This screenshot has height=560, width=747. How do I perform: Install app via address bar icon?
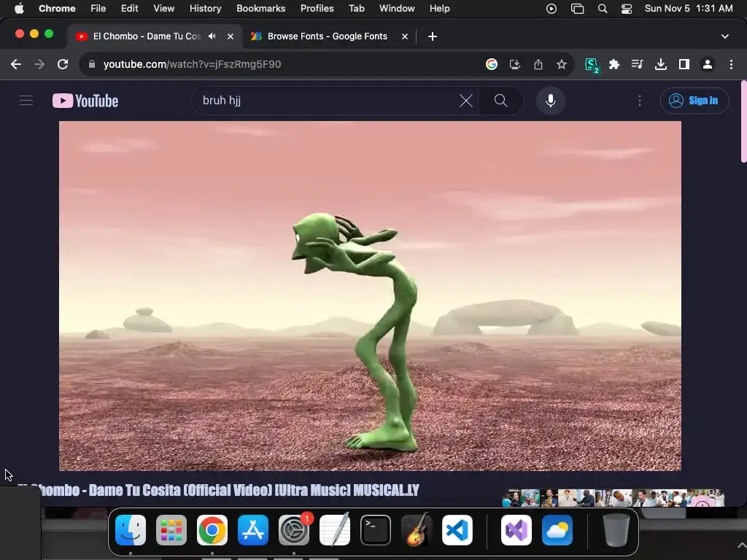pyautogui.click(x=515, y=64)
